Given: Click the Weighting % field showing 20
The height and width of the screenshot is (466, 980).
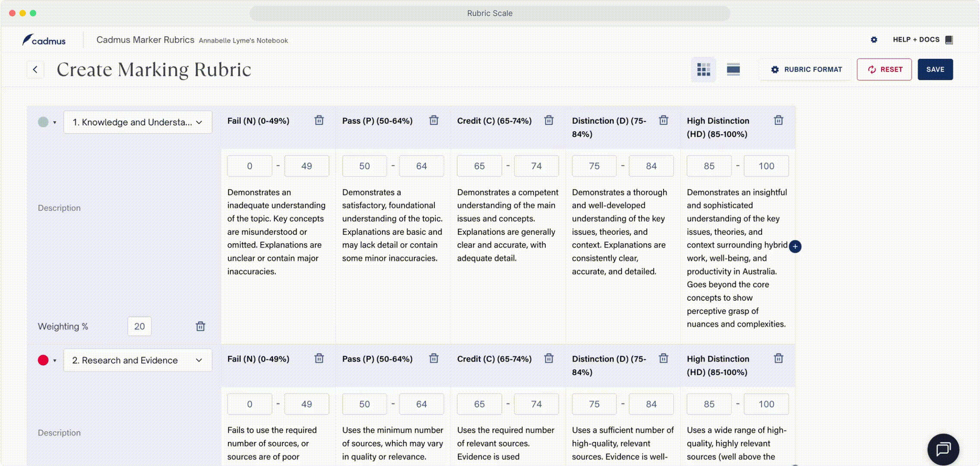Looking at the screenshot, I should [x=139, y=327].
